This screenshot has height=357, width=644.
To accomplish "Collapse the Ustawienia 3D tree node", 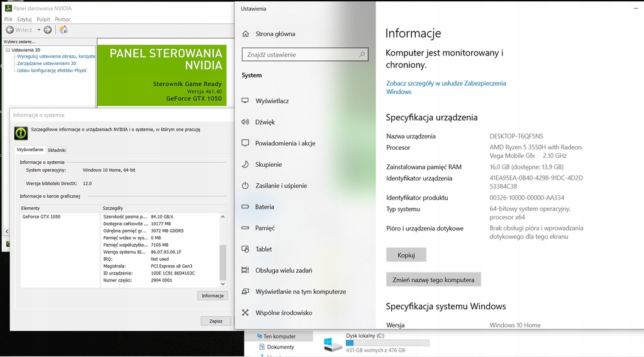I will pyautogui.click(x=8, y=50).
